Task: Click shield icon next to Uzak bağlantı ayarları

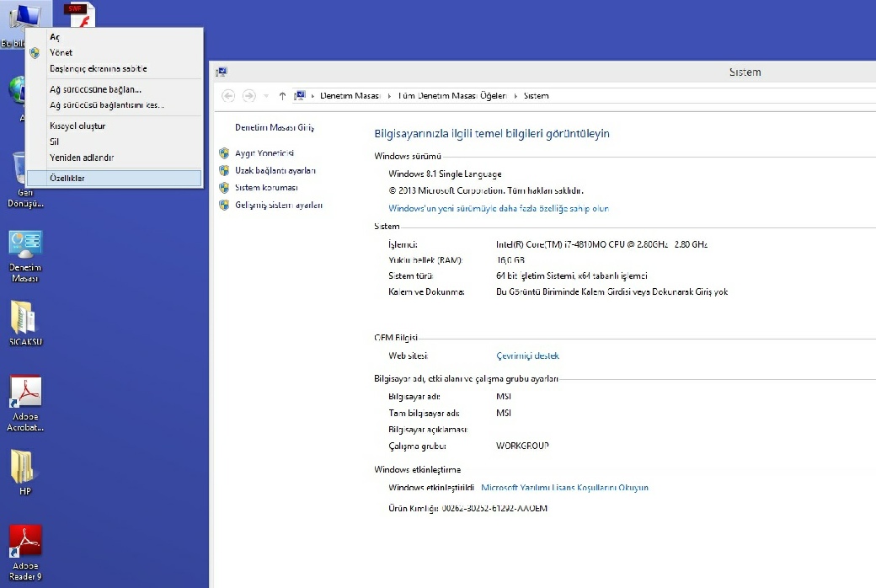Action: pos(224,170)
